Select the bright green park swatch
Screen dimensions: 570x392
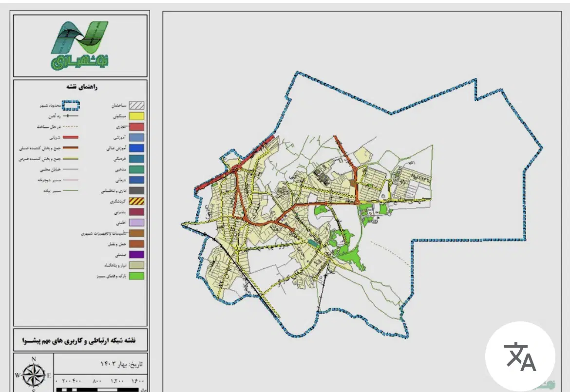coord(137,276)
